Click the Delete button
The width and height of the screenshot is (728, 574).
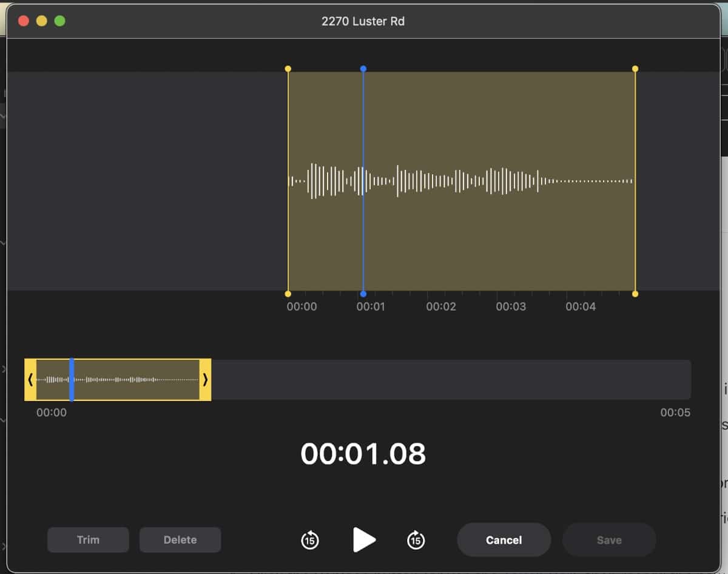tap(180, 539)
